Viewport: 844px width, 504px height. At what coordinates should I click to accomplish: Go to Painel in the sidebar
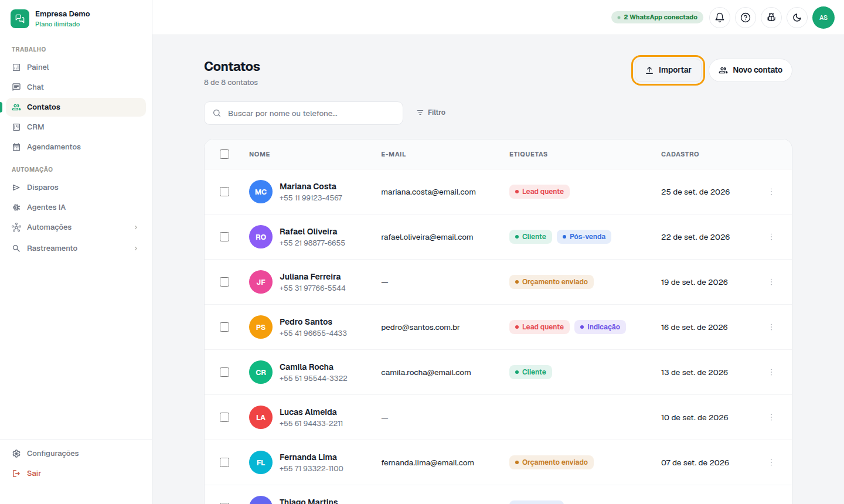coord(76,67)
